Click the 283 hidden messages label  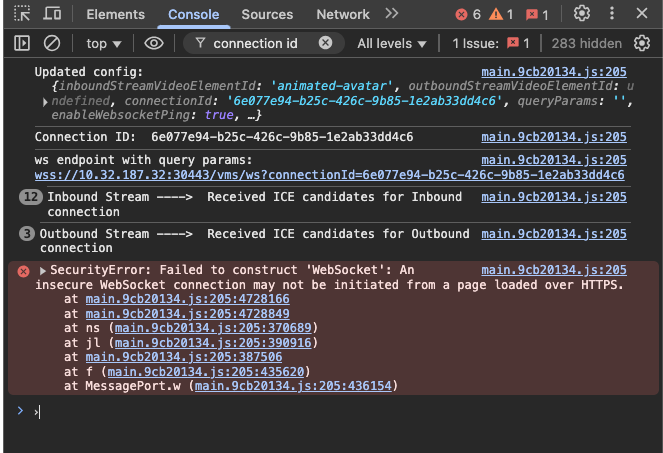tap(586, 44)
